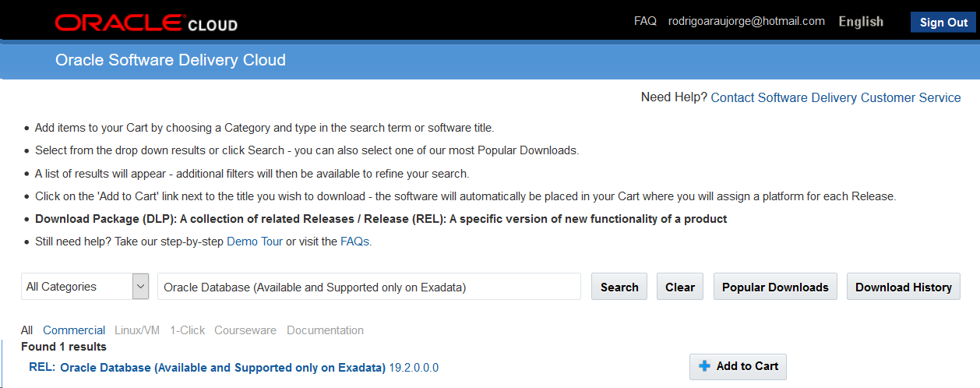
Task: Click the Search button
Action: point(619,287)
